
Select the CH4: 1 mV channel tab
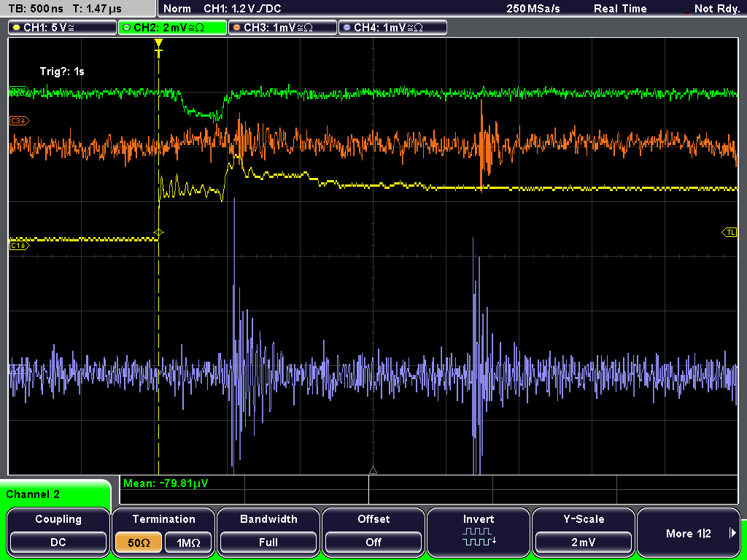[x=392, y=28]
